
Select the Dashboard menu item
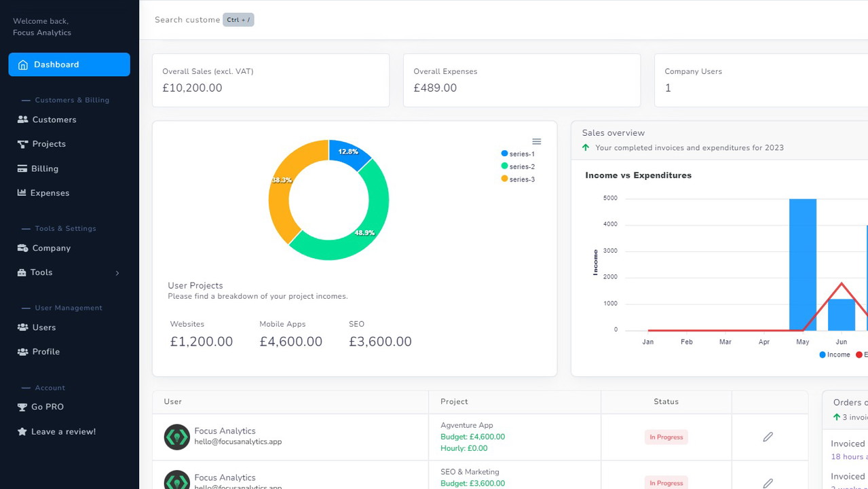coord(56,64)
